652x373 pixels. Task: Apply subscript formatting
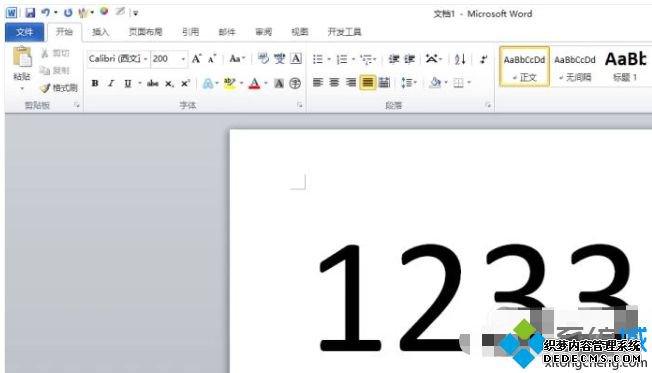[x=169, y=84]
